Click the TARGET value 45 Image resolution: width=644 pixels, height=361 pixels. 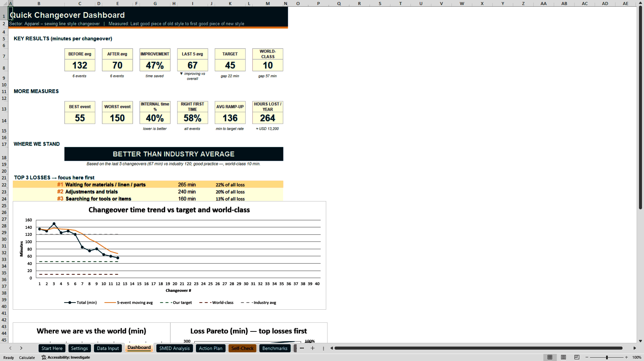coord(230,65)
